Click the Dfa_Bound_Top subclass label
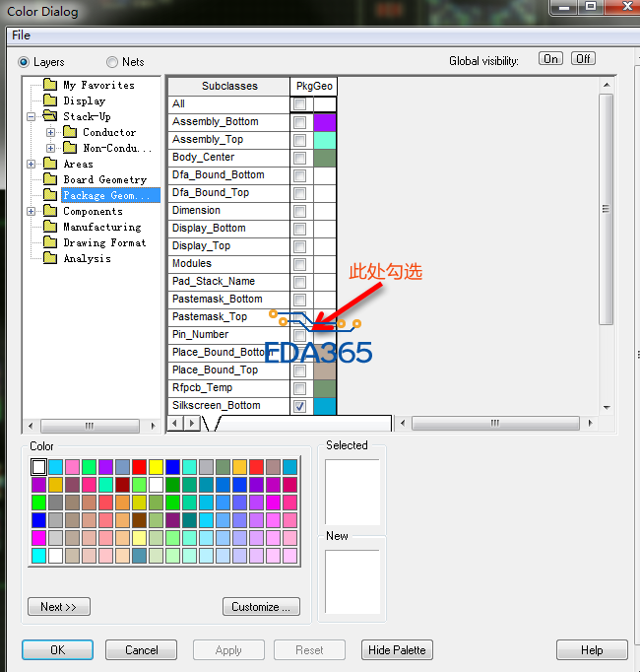This screenshot has width=640, height=672. 211,193
